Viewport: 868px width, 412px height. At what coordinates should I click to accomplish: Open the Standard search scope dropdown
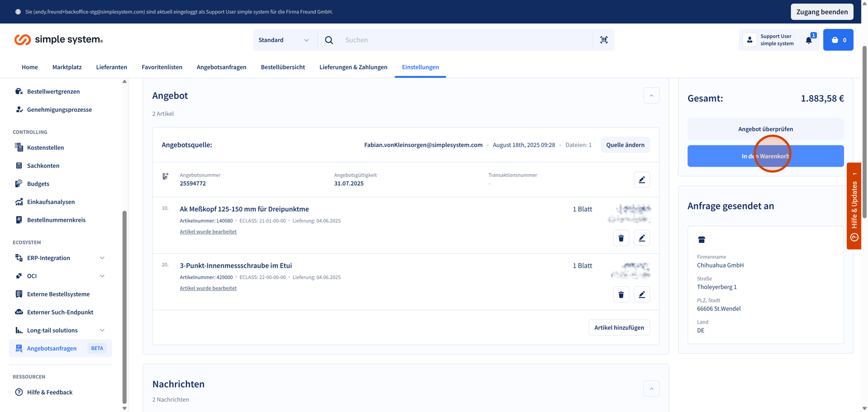pyautogui.click(x=284, y=40)
